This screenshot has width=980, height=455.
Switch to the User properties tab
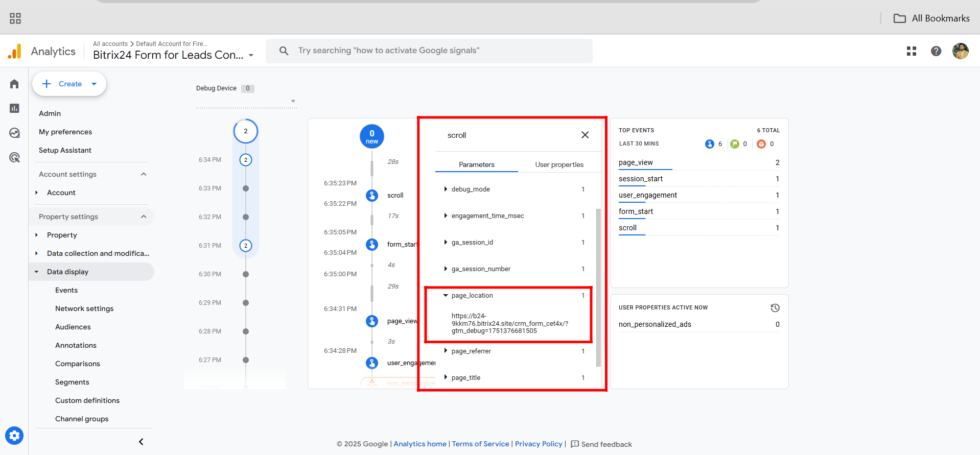click(x=559, y=164)
